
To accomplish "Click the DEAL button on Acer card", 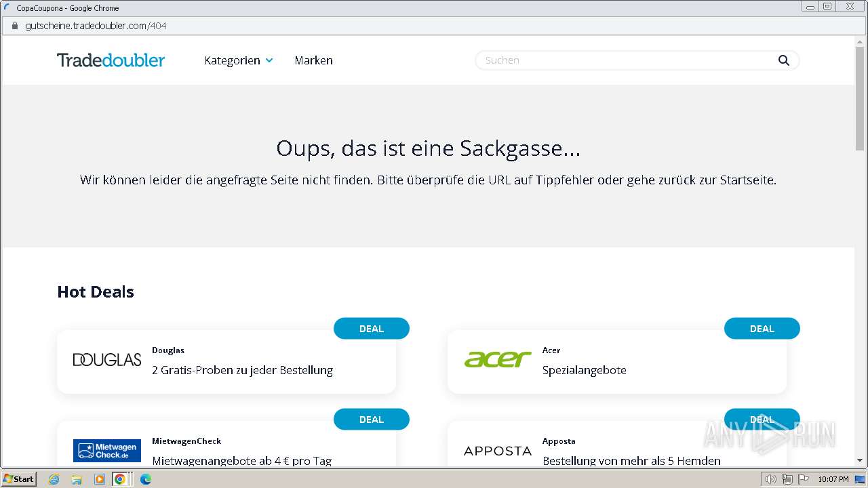I will [x=762, y=328].
